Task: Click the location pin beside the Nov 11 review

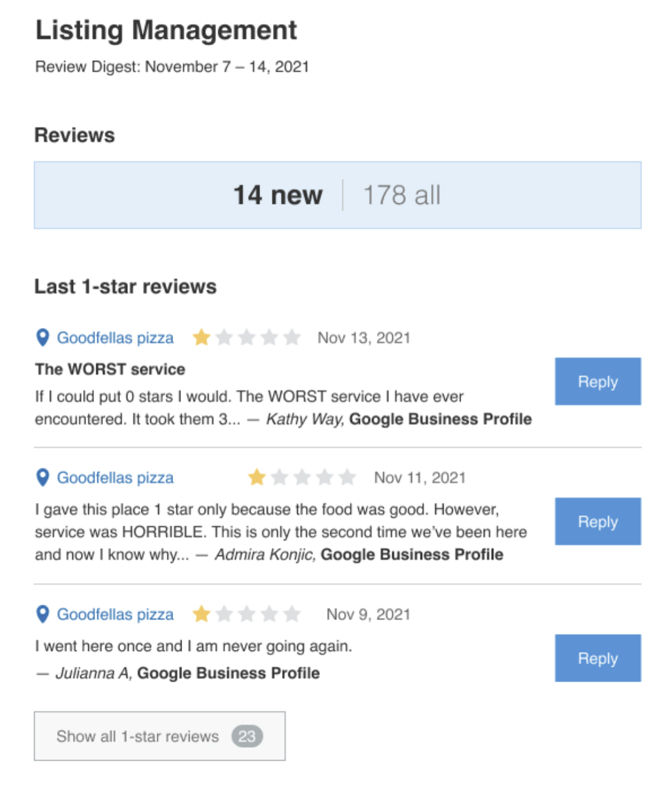Action: (x=42, y=477)
